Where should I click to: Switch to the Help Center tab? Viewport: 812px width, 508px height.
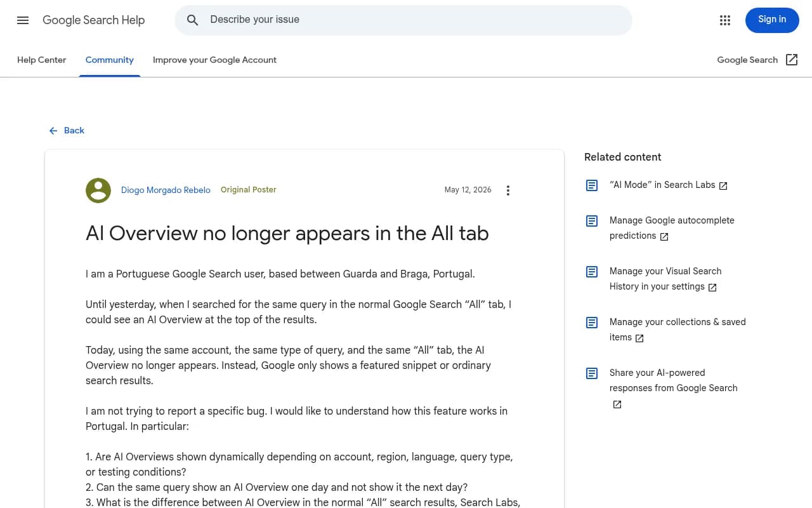(x=42, y=60)
